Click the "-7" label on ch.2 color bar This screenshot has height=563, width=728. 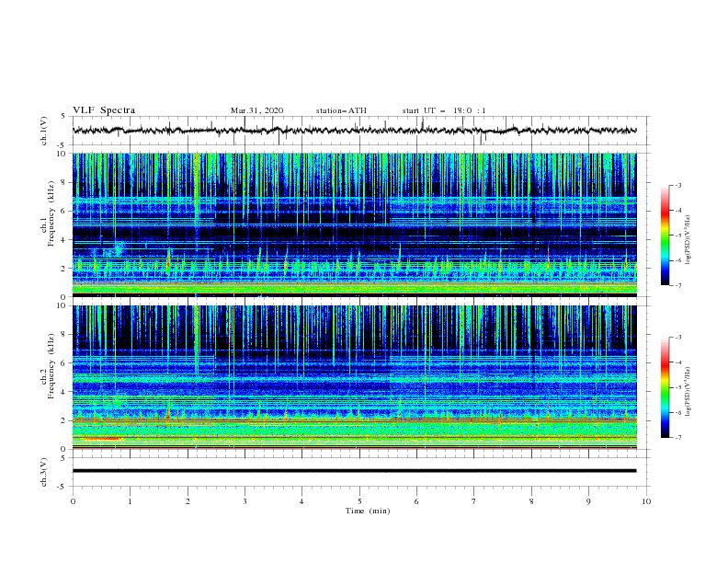678,438
